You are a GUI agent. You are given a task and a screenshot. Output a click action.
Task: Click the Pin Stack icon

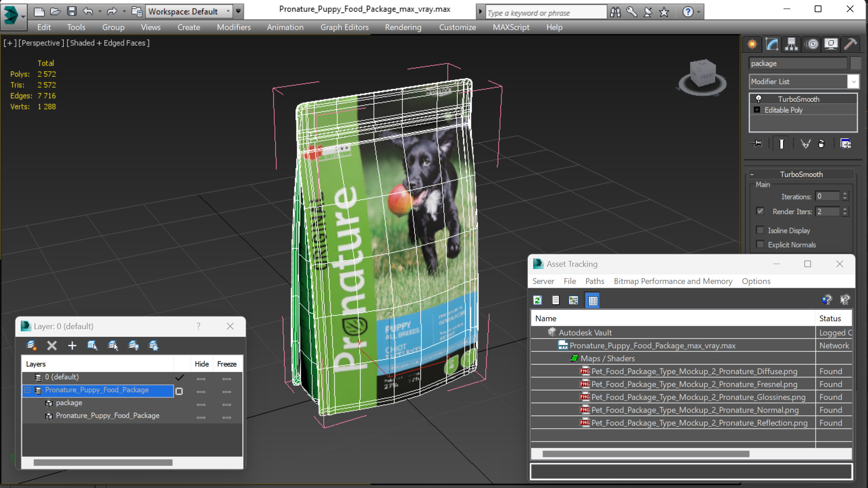(x=757, y=144)
